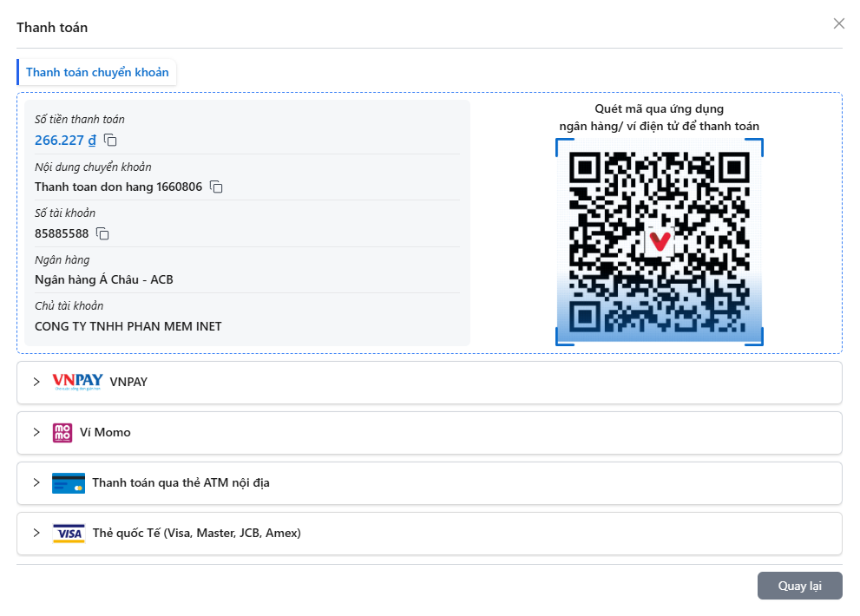Click the Chủ tài khoản label

[69, 305]
